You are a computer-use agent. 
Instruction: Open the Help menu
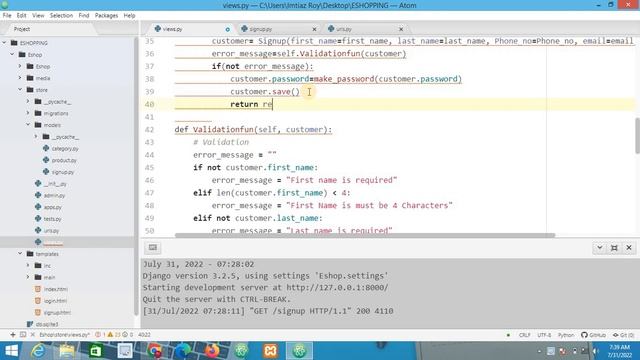pos(129,16)
